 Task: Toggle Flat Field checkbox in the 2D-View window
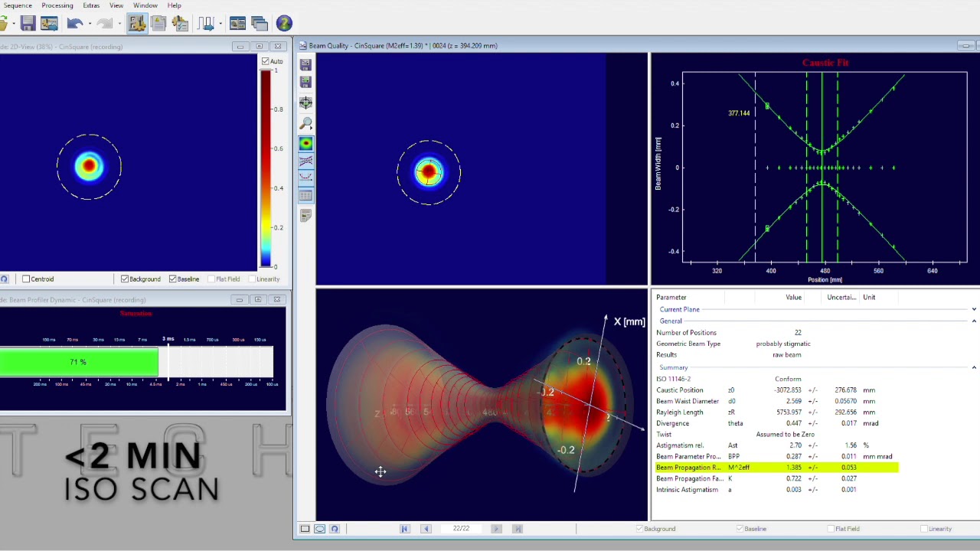click(211, 279)
